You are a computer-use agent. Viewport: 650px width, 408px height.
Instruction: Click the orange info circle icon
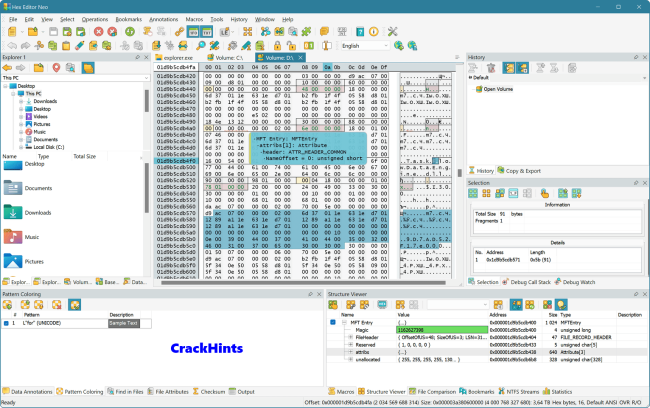(374, 32)
